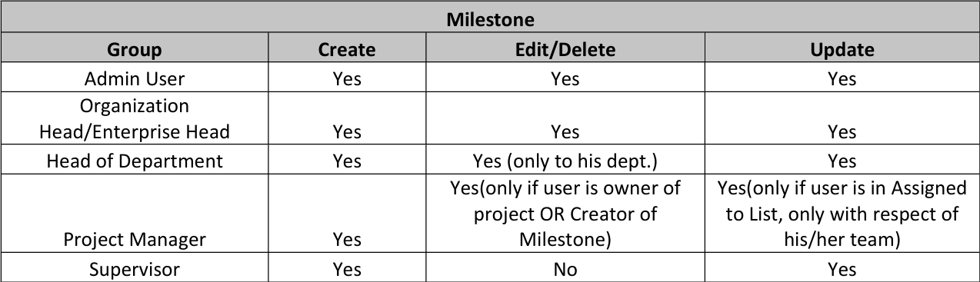Viewport: 980px width, 282px height.
Task: Click Admin User's Edit/Delete Yes cell
Action: coord(565,78)
